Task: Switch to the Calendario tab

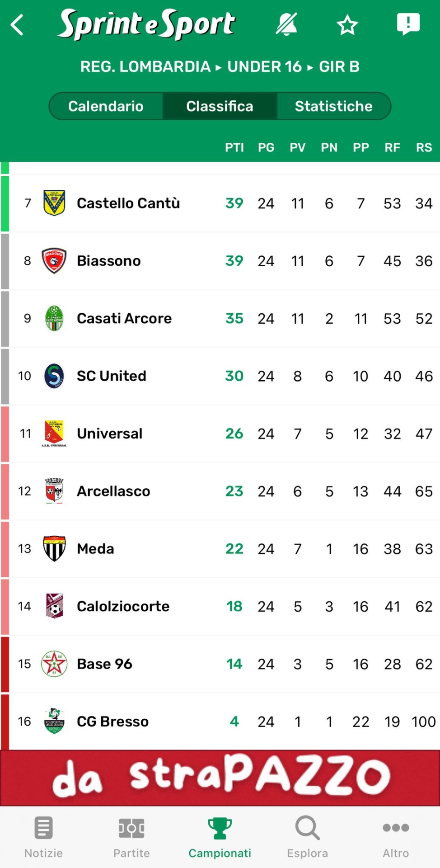Action: (x=106, y=106)
